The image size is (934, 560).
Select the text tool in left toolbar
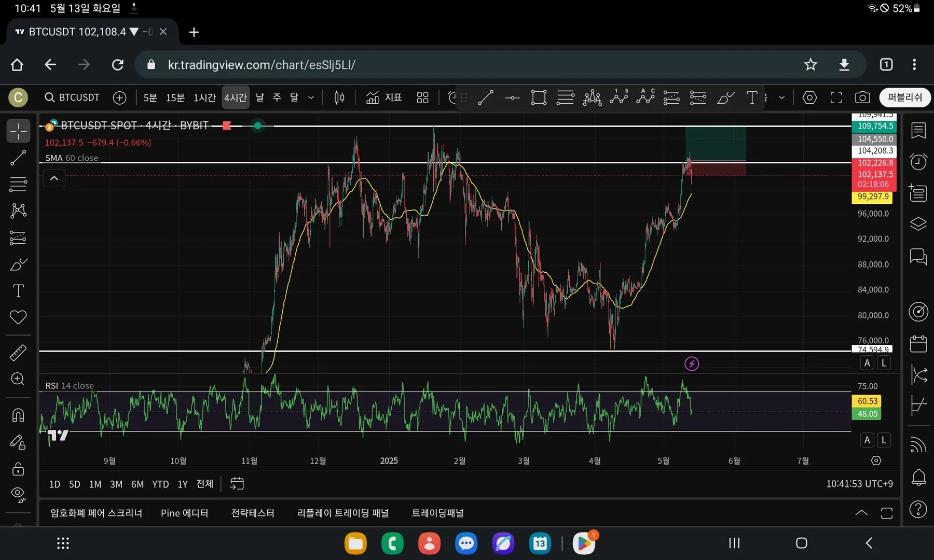click(x=18, y=291)
